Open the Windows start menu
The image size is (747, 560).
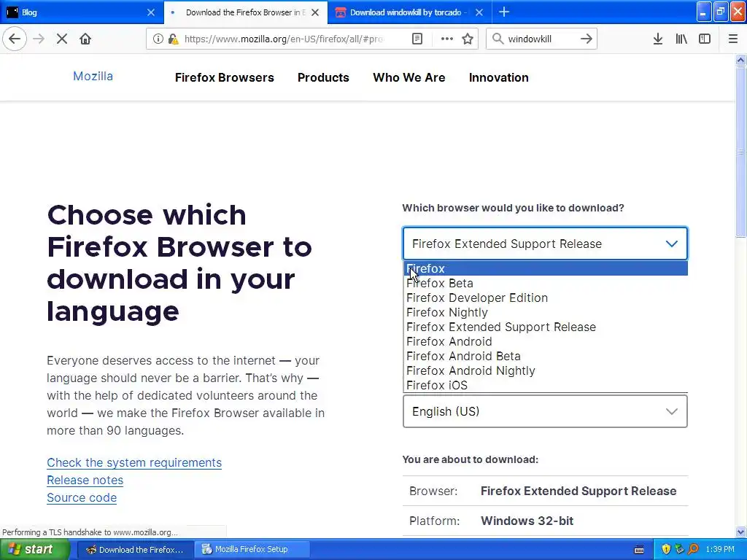[35, 550]
